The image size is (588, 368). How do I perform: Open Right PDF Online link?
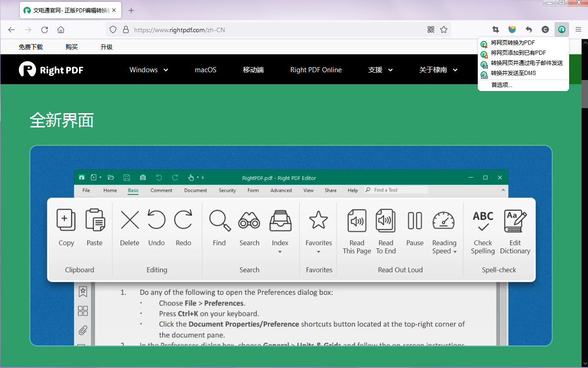316,70
